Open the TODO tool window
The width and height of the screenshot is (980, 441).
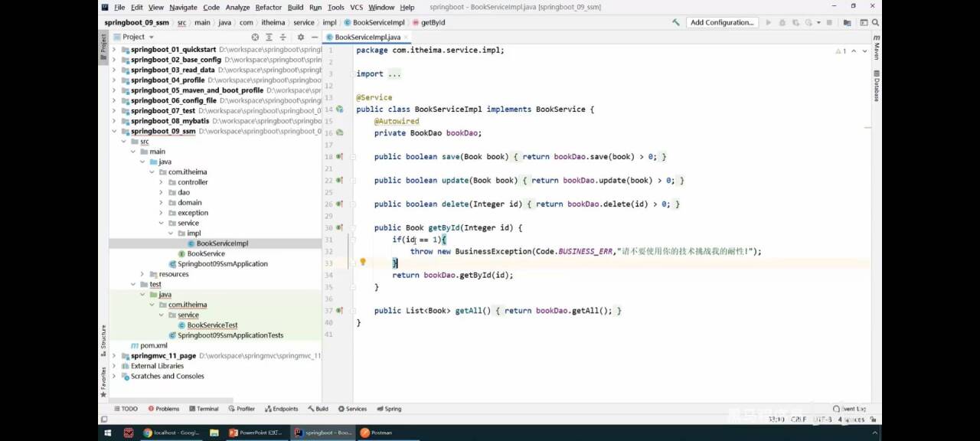126,409
